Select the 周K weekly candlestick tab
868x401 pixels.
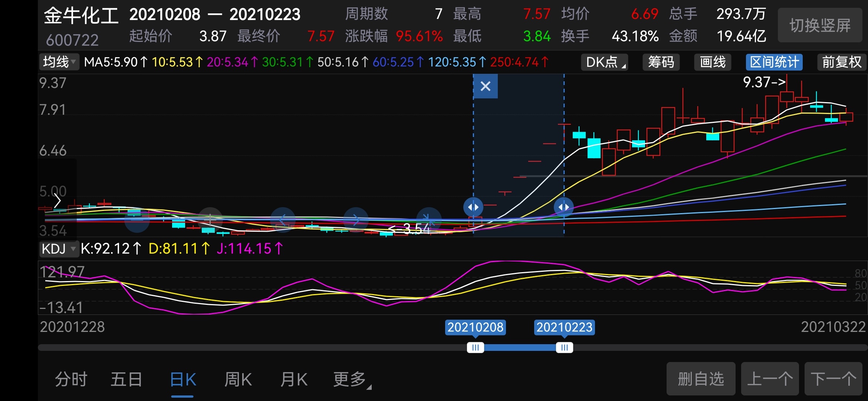tap(238, 379)
